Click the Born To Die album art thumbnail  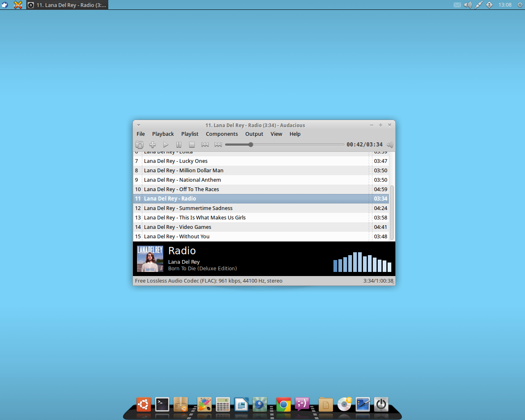[x=150, y=259]
